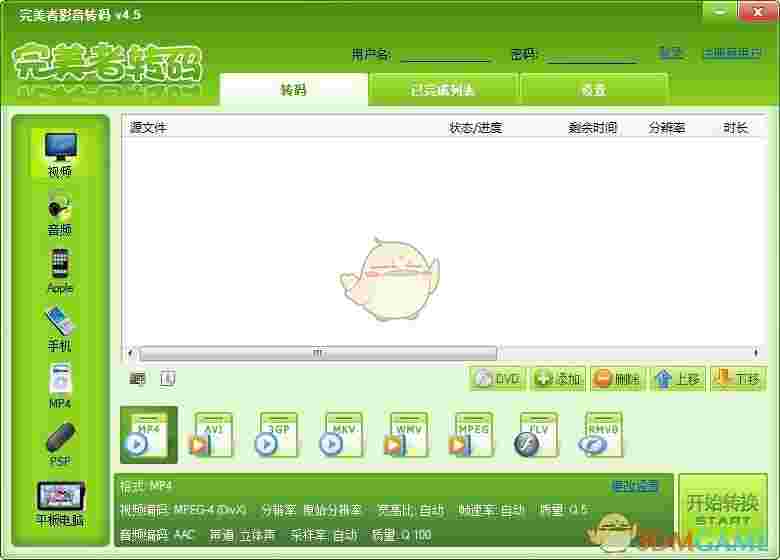Image resolution: width=780 pixels, height=560 pixels.
Task: Choose the Apple device category
Action: [60, 272]
